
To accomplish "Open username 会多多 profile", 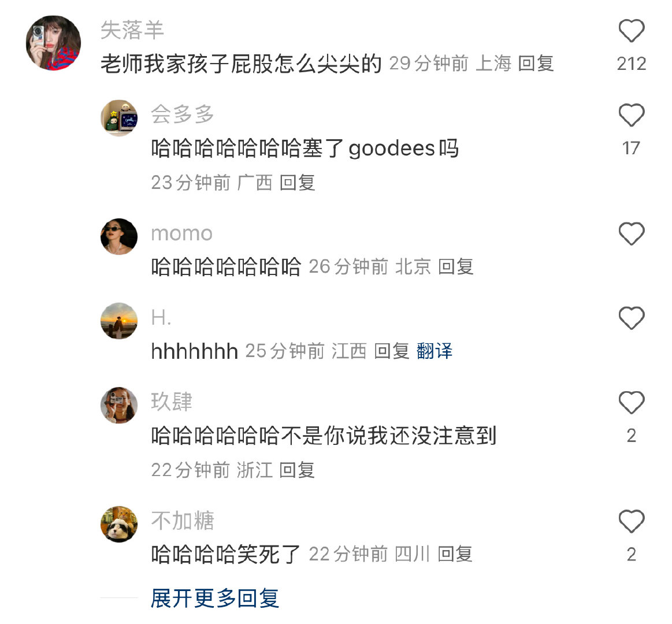I will [182, 114].
